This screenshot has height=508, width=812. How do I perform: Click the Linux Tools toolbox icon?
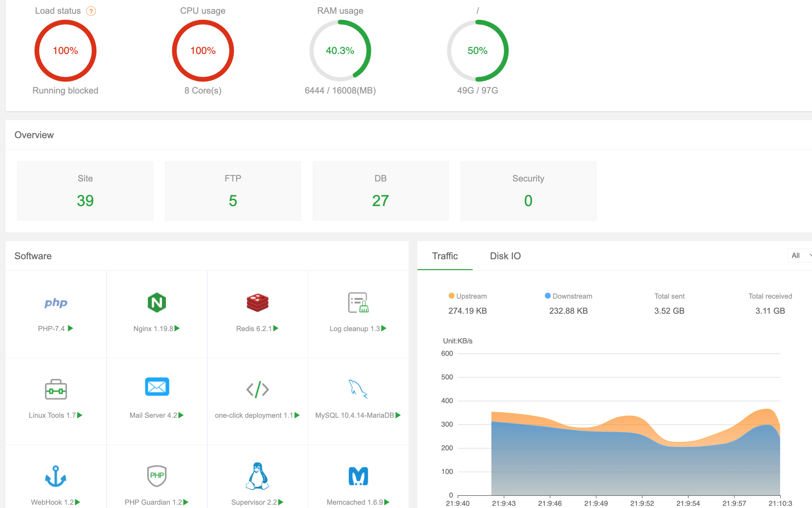point(56,390)
